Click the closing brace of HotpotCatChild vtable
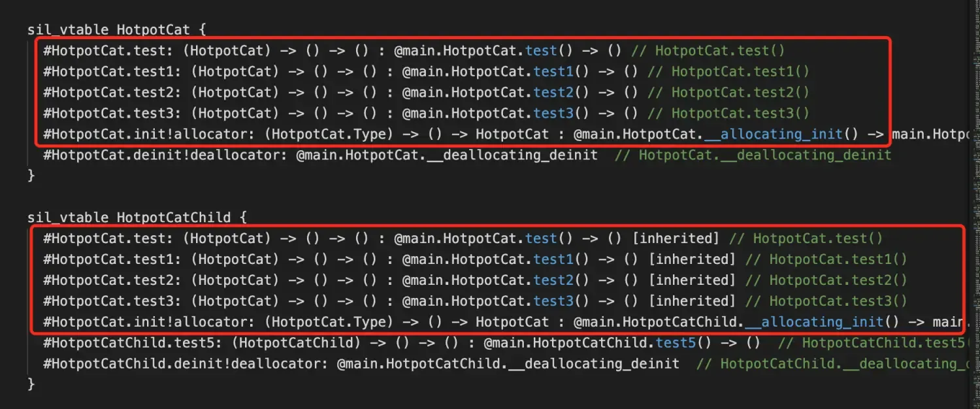 pos(31,384)
